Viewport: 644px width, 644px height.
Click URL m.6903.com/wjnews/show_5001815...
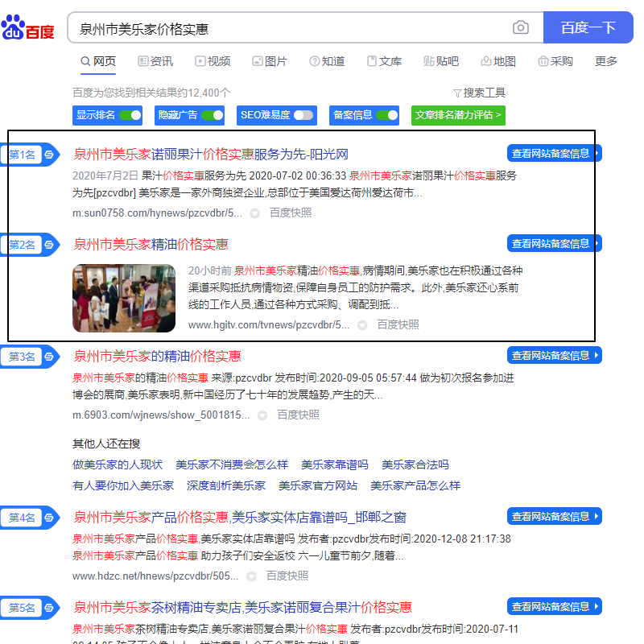click(x=161, y=415)
